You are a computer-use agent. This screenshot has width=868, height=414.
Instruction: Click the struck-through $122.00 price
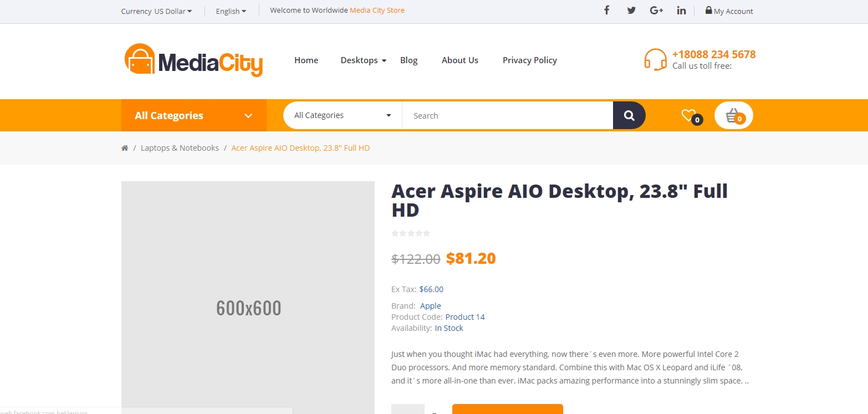pos(416,259)
